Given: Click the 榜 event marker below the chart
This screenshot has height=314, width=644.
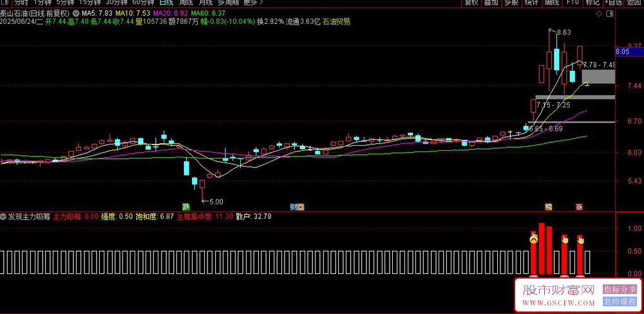Looking at the screenshot, I should pos(549,207).
